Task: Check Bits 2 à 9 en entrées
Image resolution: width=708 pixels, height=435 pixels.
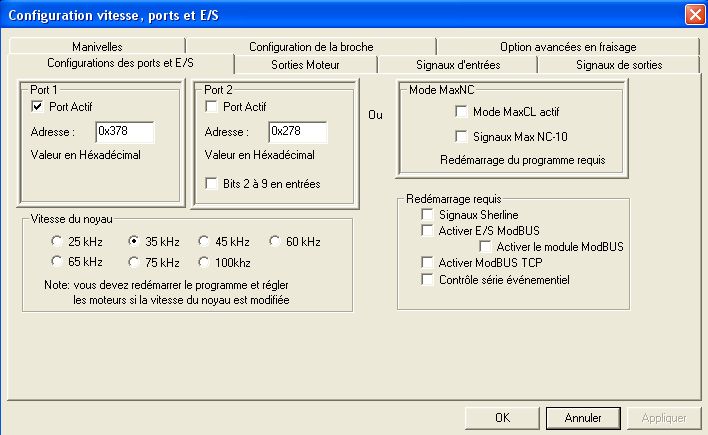Action: tap(211, 183)
